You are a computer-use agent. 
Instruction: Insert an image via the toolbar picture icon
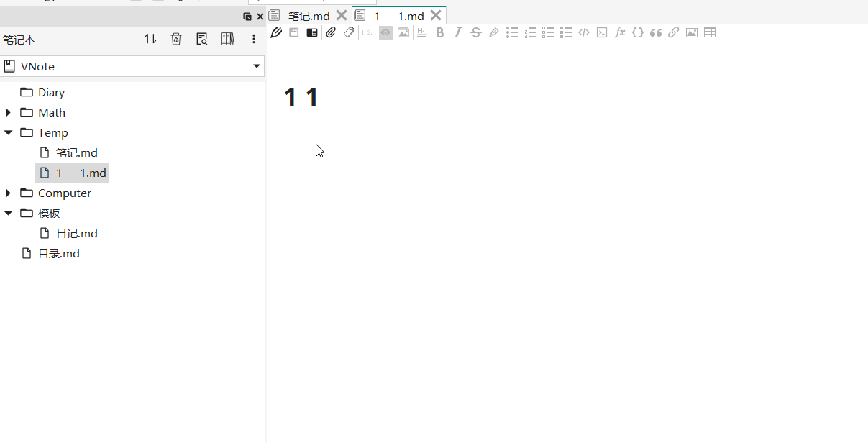coord(692,32)
